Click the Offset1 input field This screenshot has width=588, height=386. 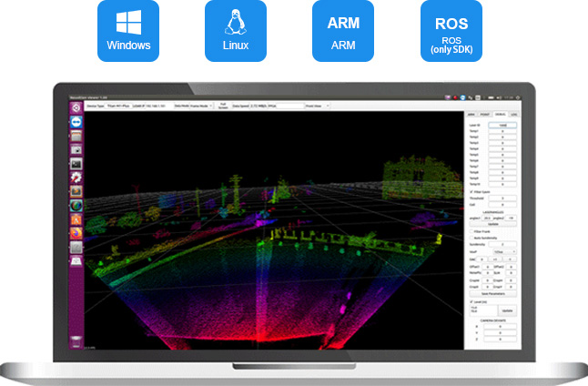(488, 267)
